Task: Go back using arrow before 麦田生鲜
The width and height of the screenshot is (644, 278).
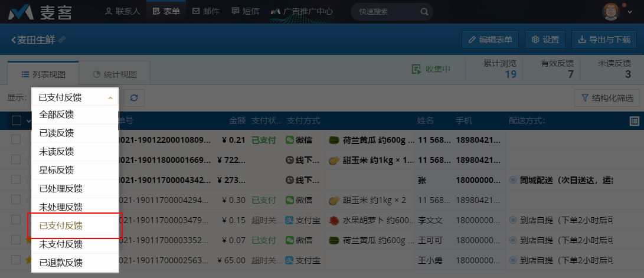Action: click(14, 40)
